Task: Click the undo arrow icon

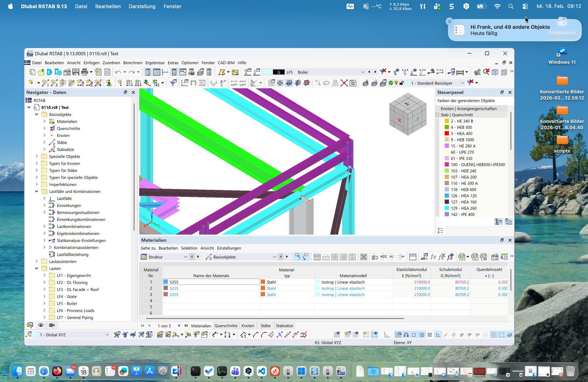Action: 118,72
